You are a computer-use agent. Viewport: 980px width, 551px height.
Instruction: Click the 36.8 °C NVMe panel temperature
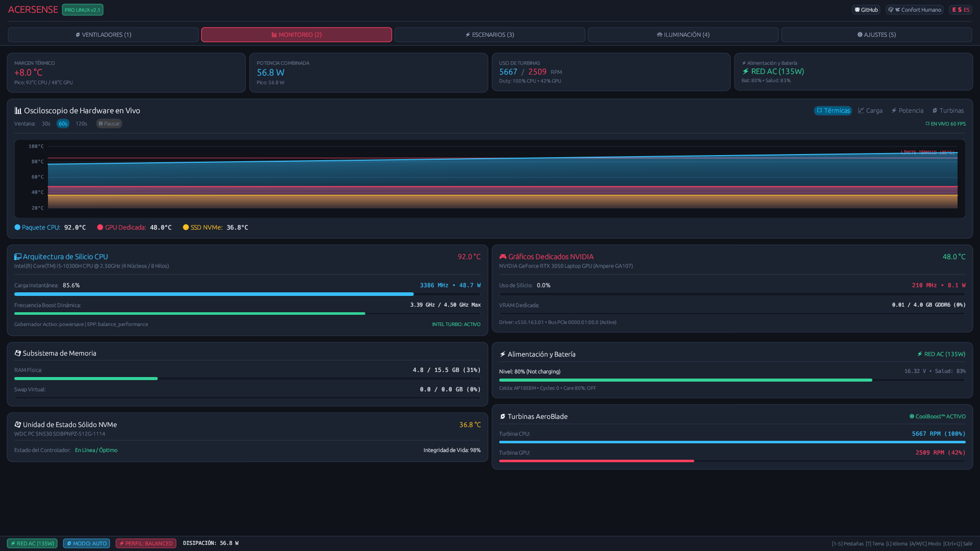point(470,424)
